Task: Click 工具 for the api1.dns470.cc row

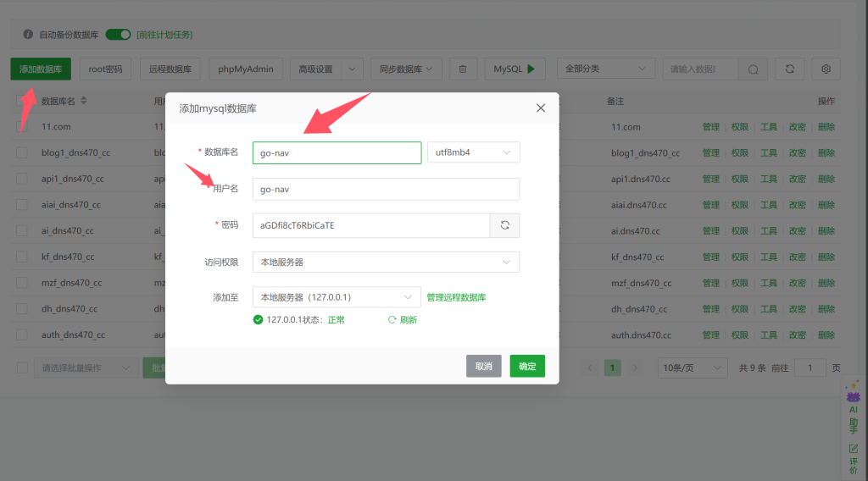Action: pos(768,179)
